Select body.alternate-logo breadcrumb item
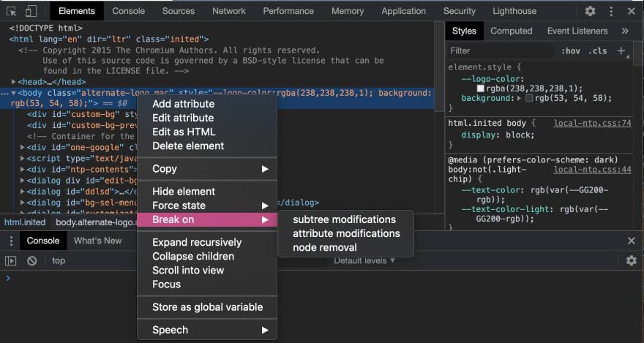Image resolution: width=644 pixels, height=343 pixels. click(96, 222)
